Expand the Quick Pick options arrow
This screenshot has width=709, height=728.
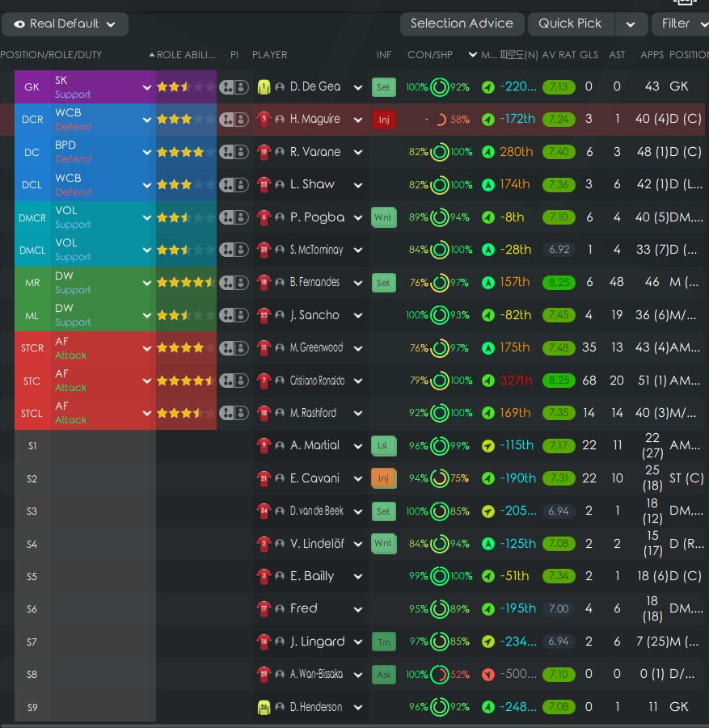tap(631, 24)
